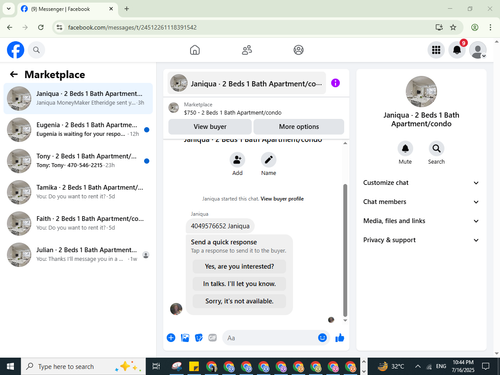
Task: Open Chrome three-dot menu
Action: click(490, 27)
